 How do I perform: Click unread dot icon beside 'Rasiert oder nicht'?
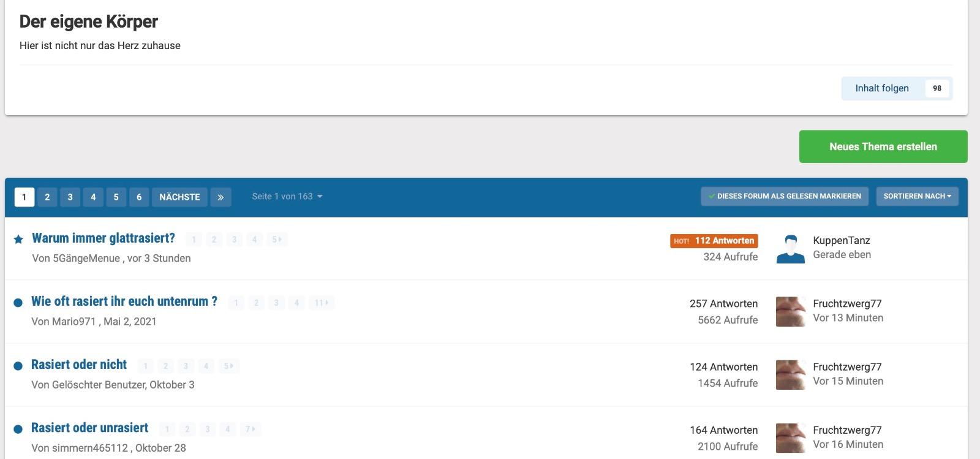click(18, 366)
